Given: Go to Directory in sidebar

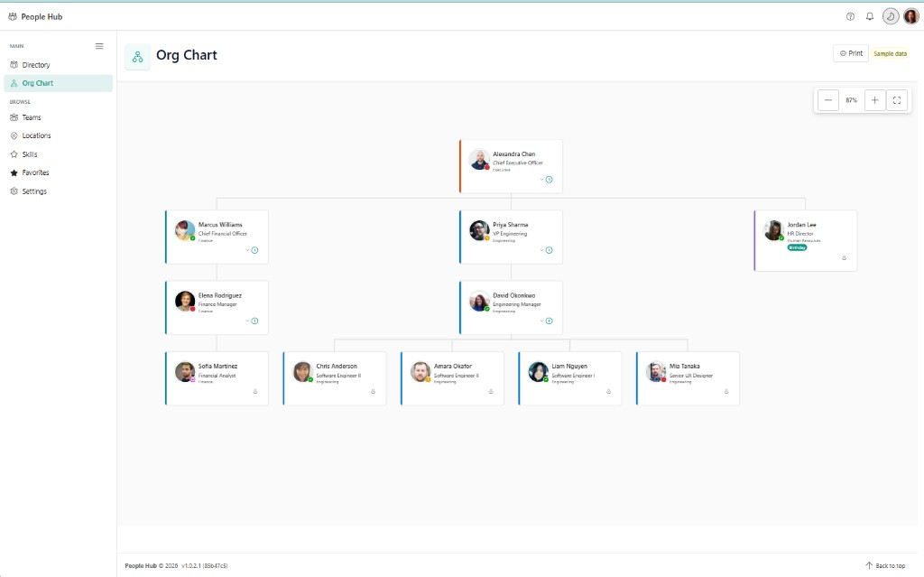Looking at the screenshot, I should click(59, 65).
